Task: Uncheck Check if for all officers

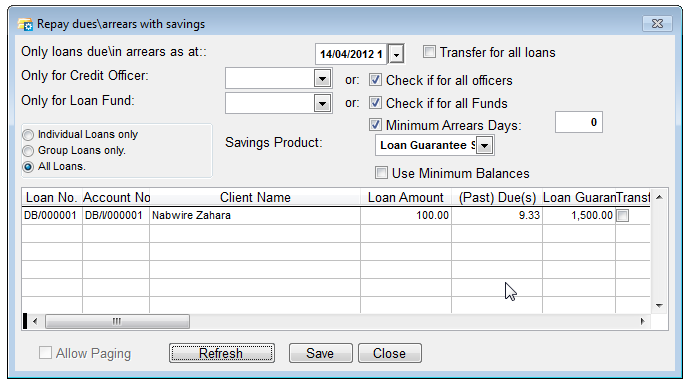Action: pos(375,80)
